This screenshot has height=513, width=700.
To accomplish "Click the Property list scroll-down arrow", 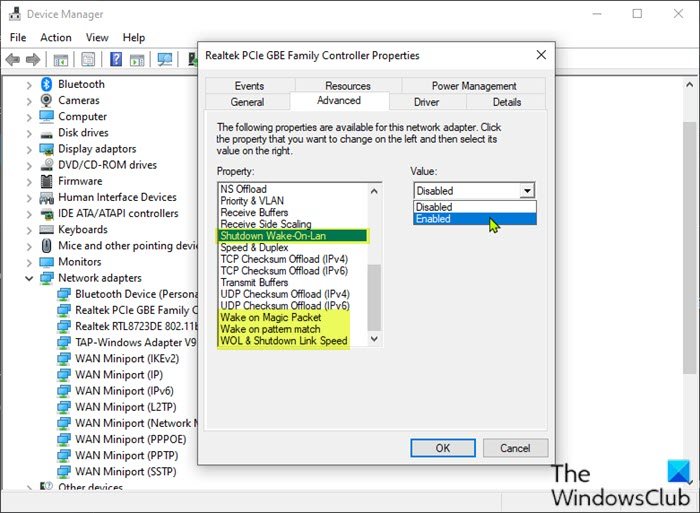I will (374, 339).
